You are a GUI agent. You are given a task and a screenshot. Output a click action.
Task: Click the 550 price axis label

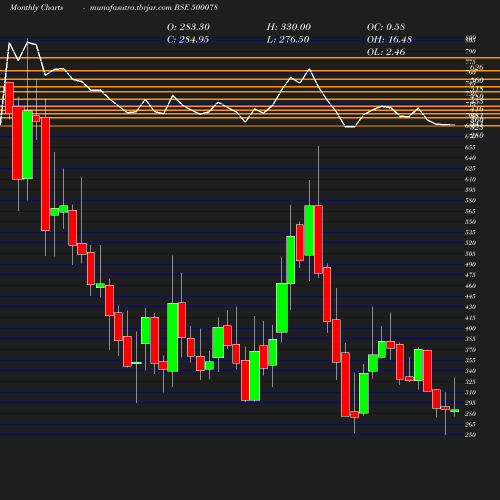pyautogui.click(x=470, y=222)
